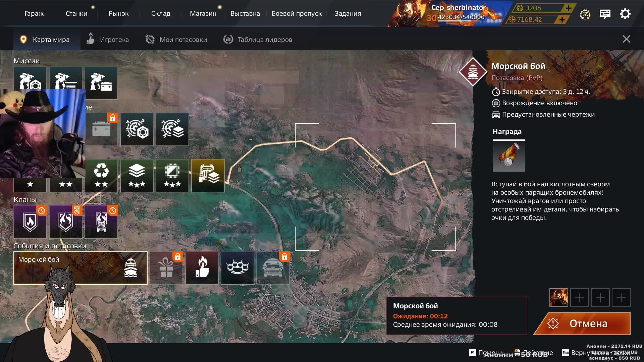Open the Рынок menu
This screenshot has height=362, width=644.
point(118,14)
